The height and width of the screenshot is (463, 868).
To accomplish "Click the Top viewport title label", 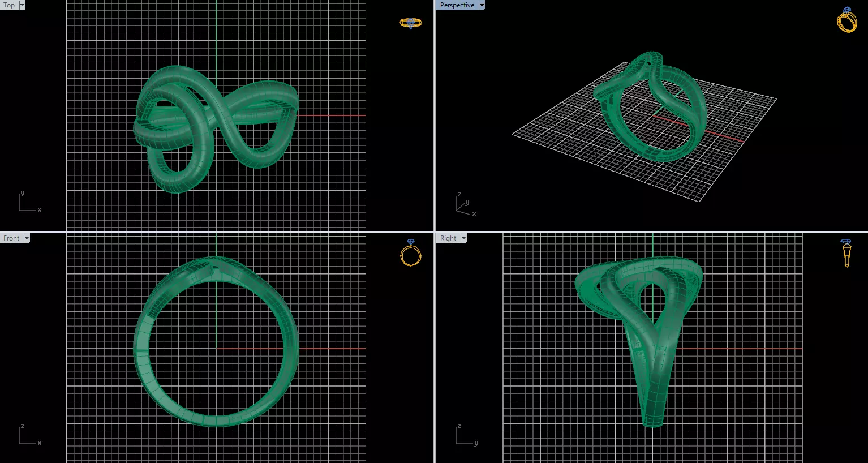I will 9,5.
